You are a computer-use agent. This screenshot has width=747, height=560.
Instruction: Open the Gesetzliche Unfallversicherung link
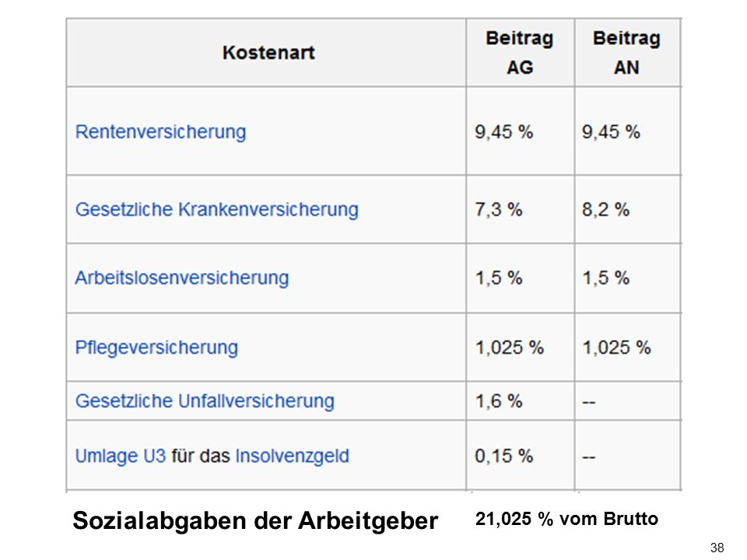(x=205, y=401)
